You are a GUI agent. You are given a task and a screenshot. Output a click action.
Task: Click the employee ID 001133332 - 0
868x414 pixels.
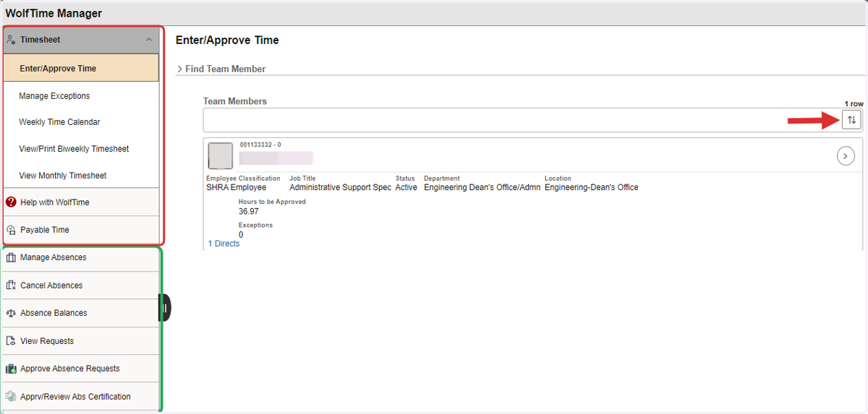[x=260, y=145]
